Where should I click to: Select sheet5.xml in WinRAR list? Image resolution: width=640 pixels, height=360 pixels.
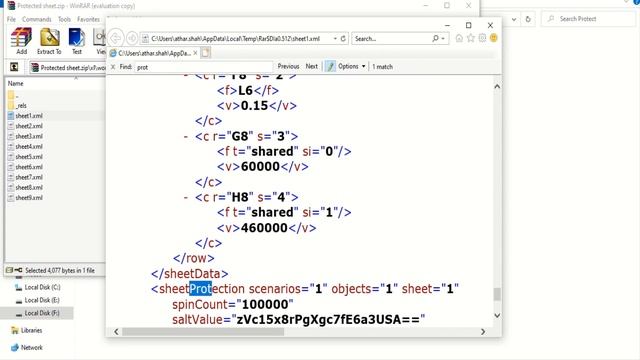point(29,157)
